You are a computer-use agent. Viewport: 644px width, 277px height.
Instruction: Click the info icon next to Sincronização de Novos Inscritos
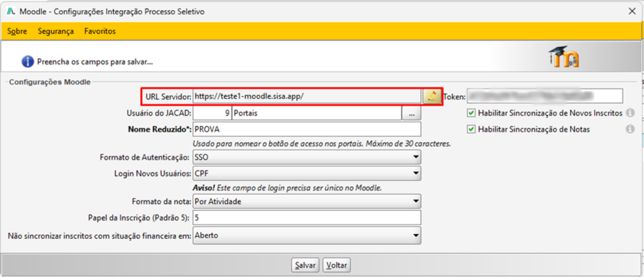(630, 113)
